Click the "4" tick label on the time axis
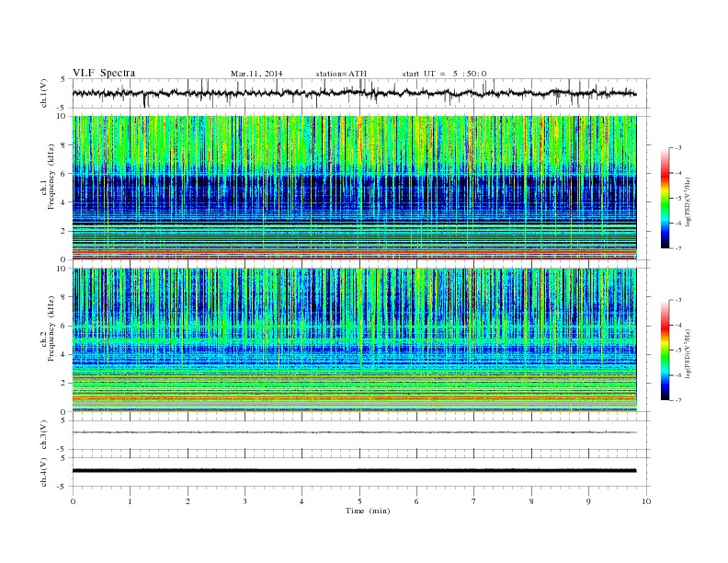Screen dimensions: 728x563 pyautogui.click(x=301, y=501)
